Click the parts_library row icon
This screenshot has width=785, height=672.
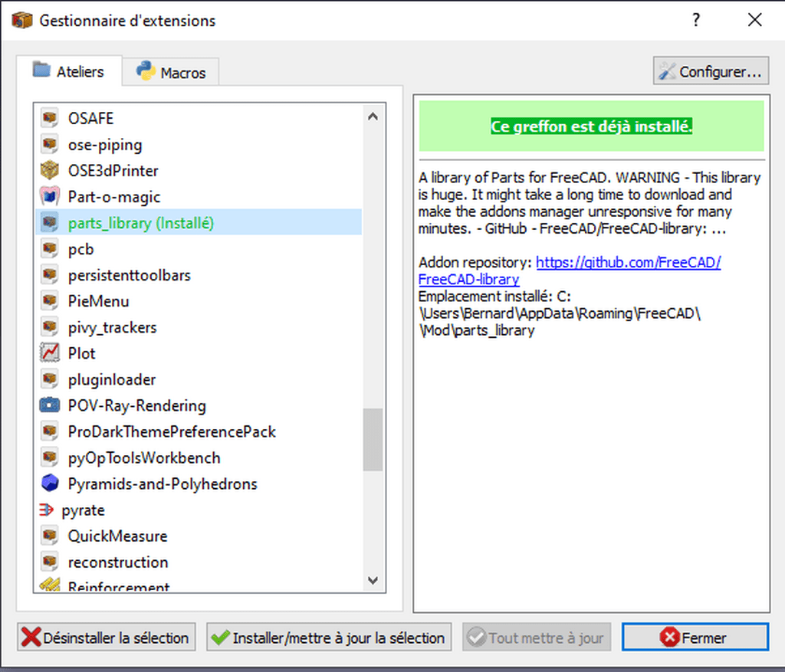pos(50,223)
